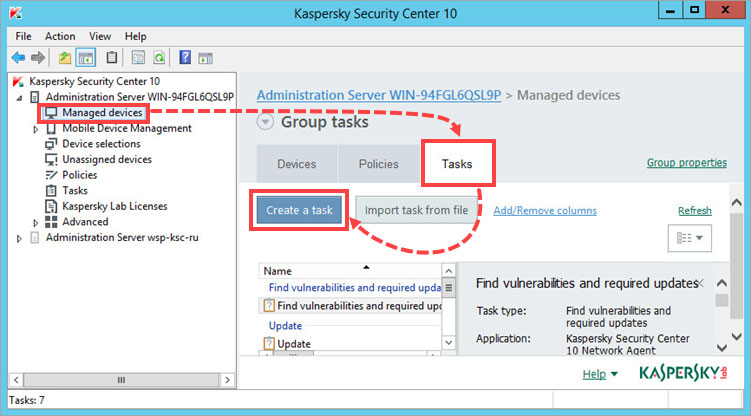The image size is (751, 416).
Task: Toggle the Show/Hide console tree icon
Action: point(86,58)
